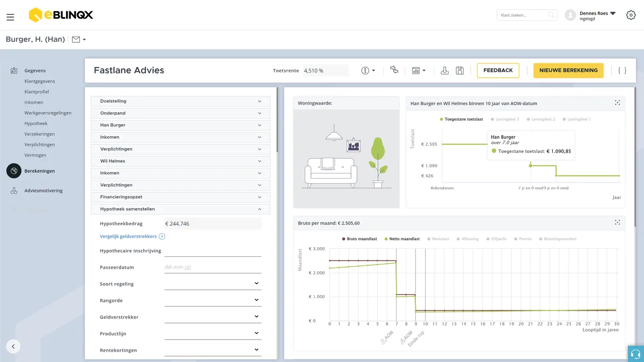The width and height of the screenshot is (644, 362).
Task: Toggle Leningdeel 3 series in chart legend
Action: (x=505, y=119)
